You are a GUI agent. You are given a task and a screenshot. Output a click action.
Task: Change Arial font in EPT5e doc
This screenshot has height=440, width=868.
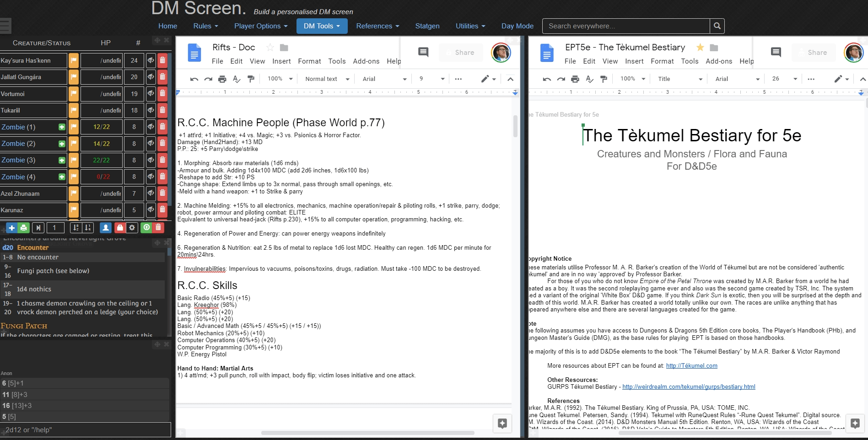[737, 79]
